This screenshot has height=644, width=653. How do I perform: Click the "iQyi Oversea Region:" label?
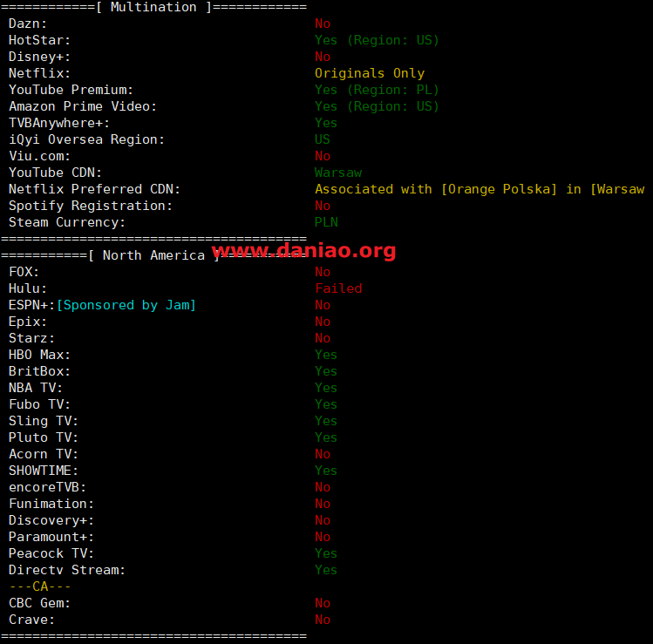click(86, 139)
